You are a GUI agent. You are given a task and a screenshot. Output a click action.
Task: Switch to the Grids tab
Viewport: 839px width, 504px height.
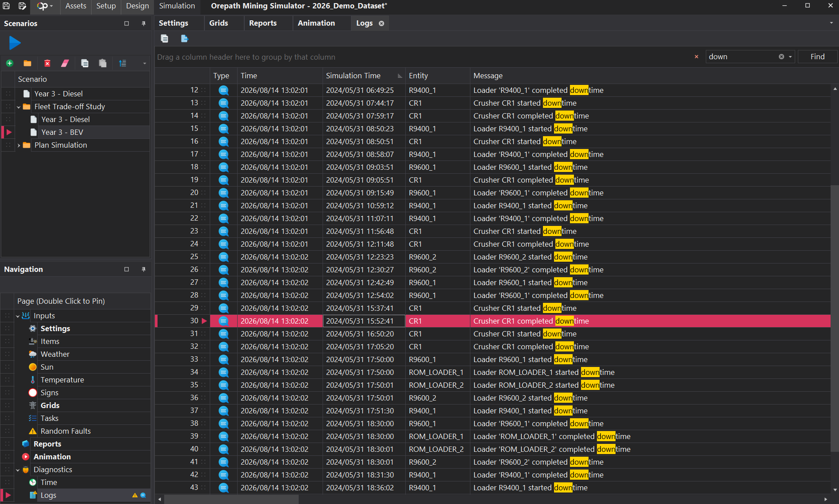[219, 23]
